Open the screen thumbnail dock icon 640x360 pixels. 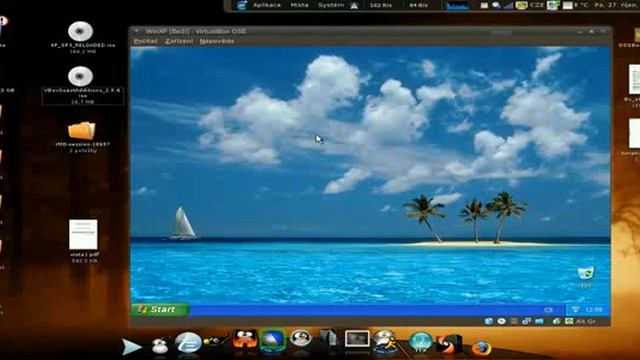tap(357, 339)
